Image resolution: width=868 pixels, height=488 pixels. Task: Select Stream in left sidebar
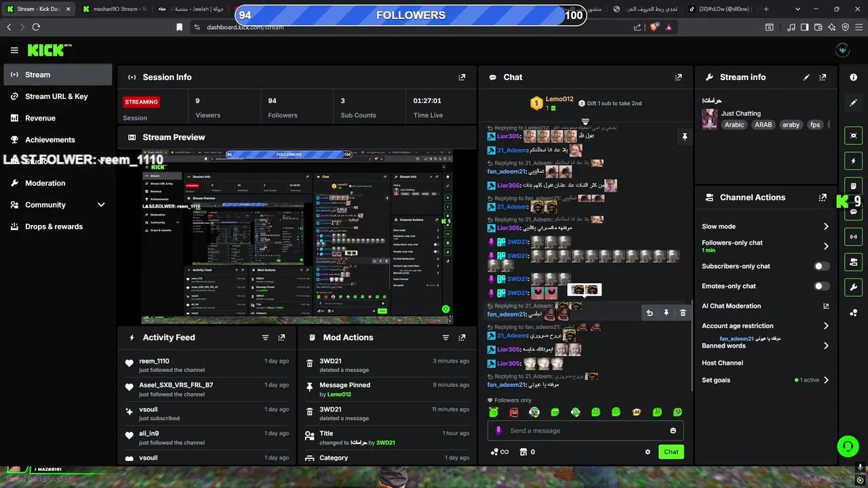point(58,75)
